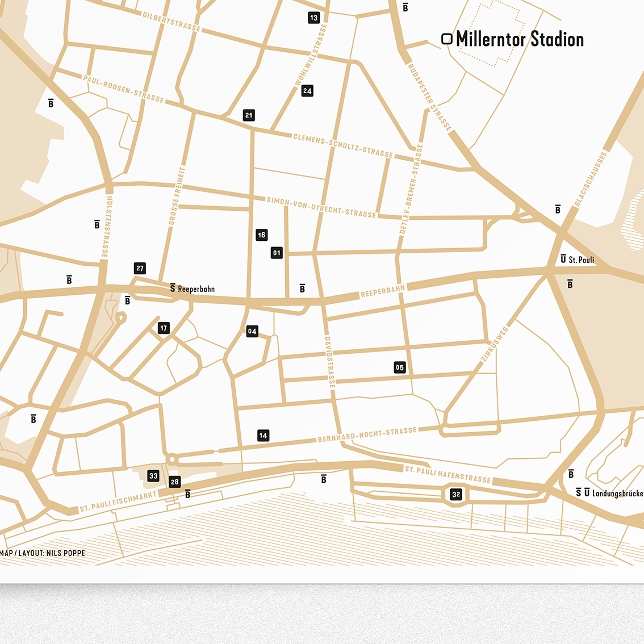Click map marker 04
Image resolution: width=644 pixels, height=644 pixels.
(252, 332)
